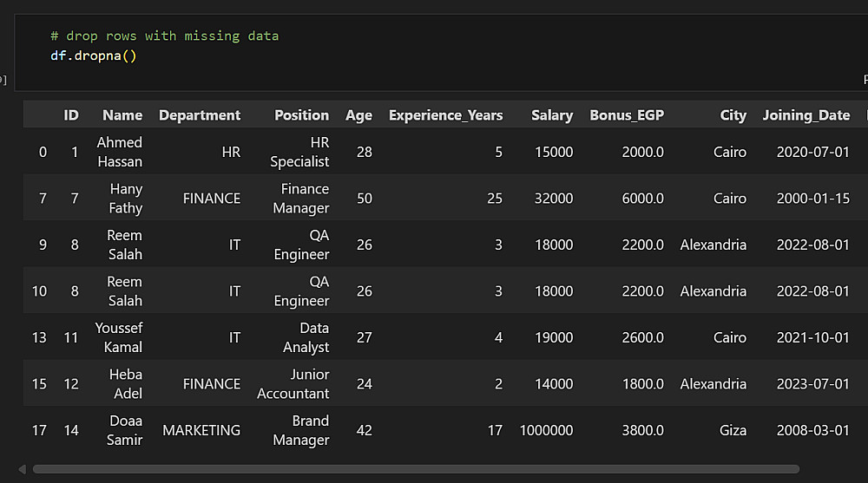The height and width of the screenshot is (483, 868).
Task: Click the Age column header
Action: pos(358,115)
